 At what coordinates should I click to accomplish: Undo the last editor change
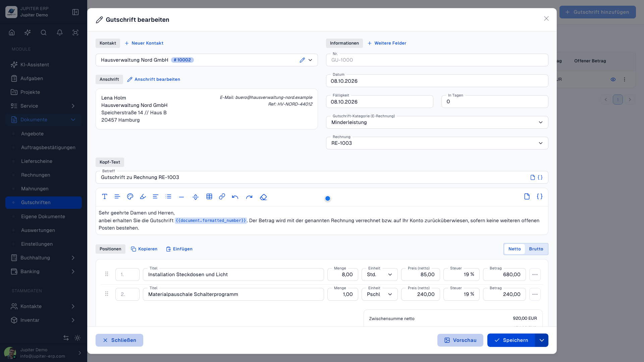[235, 197]
